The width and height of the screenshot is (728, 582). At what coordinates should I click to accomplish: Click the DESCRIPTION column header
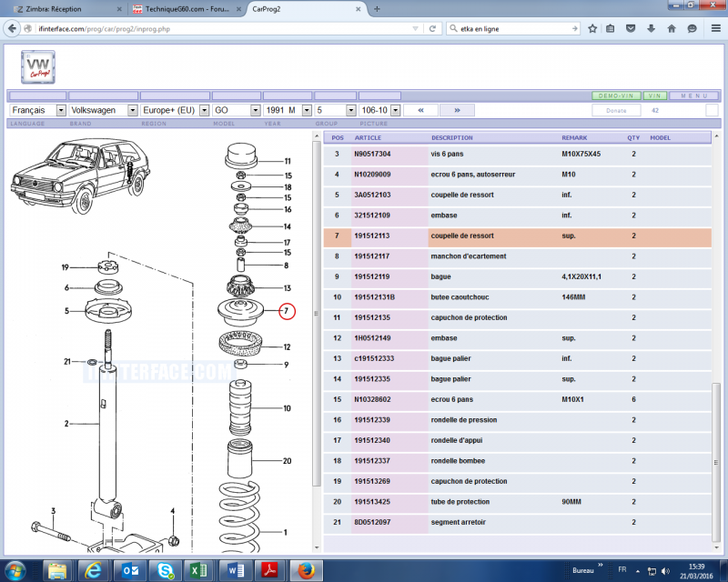tap(451, 138)
